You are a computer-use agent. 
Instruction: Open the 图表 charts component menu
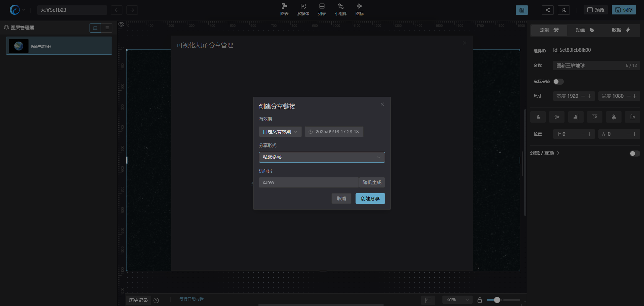[284, 9]
